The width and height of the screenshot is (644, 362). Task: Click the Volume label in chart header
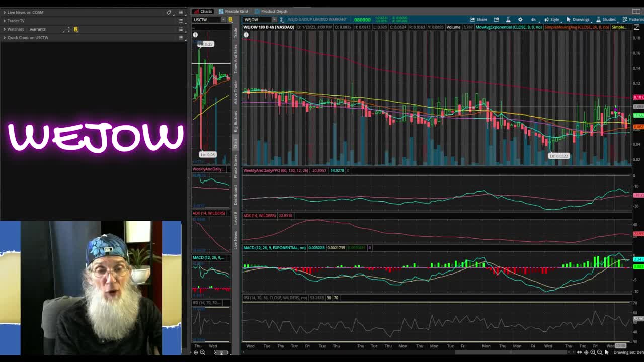pyautogui.click(x=453, y=27)
